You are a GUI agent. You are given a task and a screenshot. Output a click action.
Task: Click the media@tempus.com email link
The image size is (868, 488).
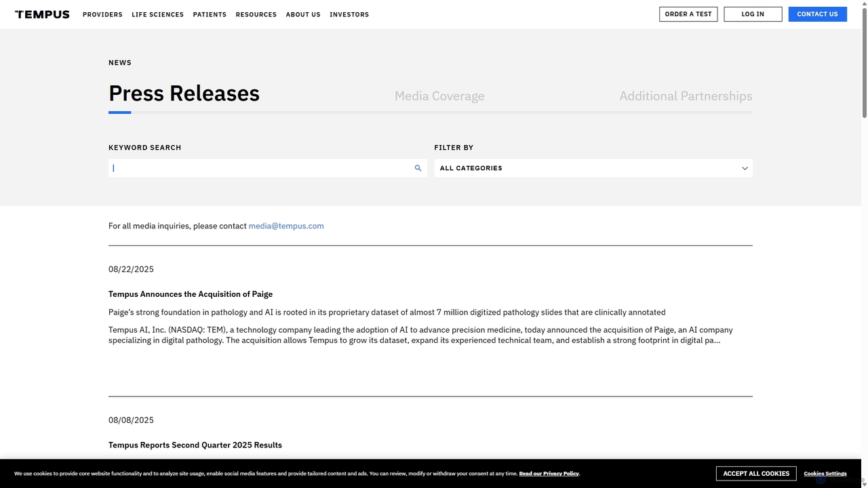[x=286, y=226]
